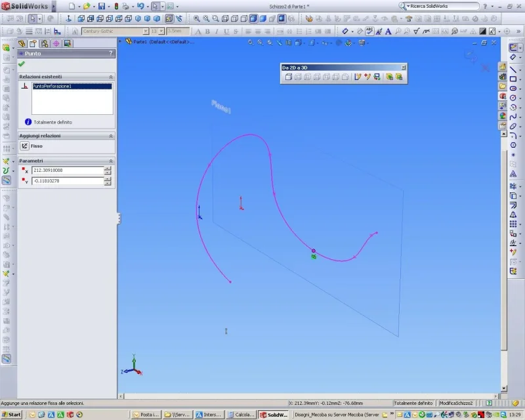Click the Open file folder icon
525x420 pixels.
87,6
